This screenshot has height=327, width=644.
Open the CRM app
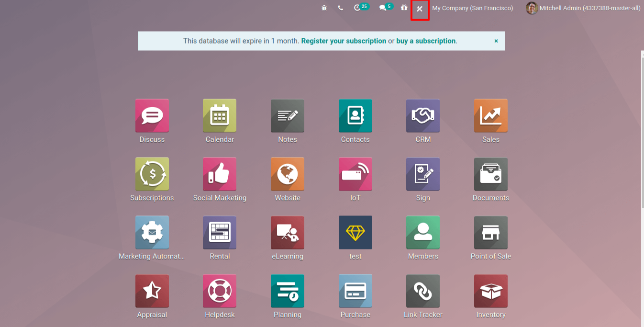coord(423,116)
